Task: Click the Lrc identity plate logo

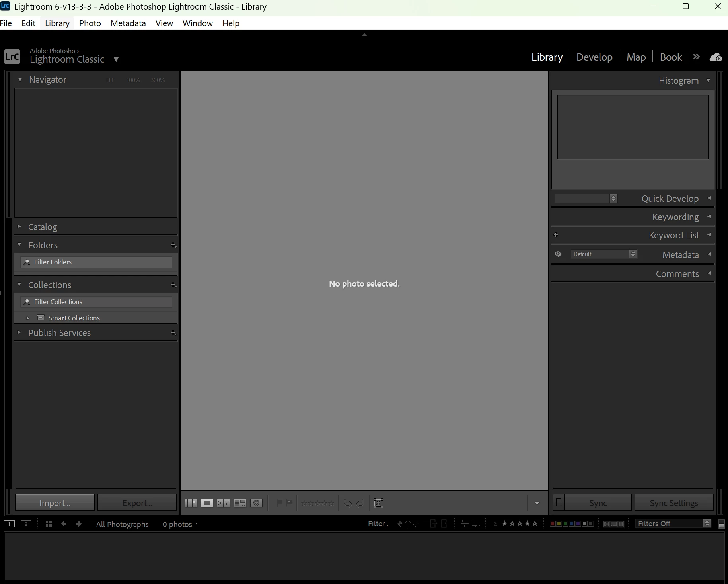Action: [12, 56]
